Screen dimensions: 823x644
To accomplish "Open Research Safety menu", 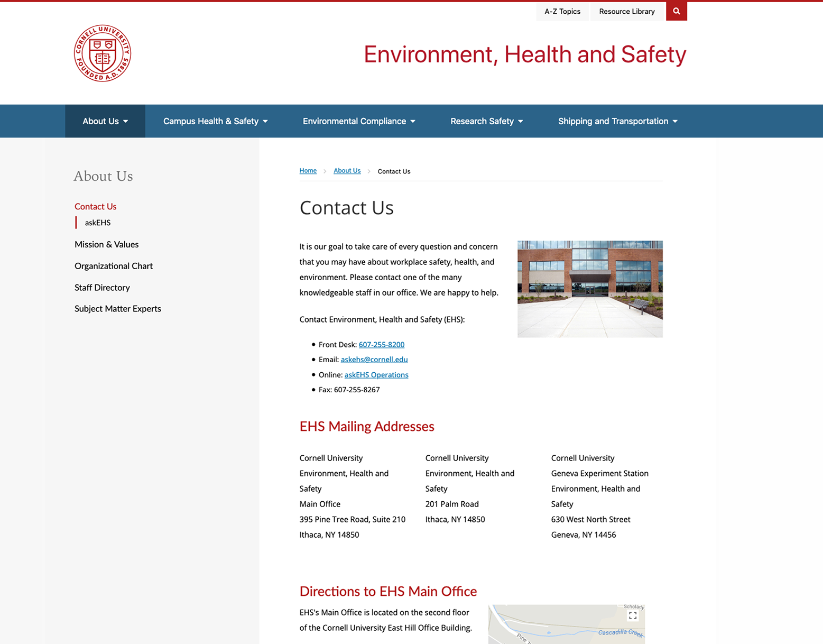I will (487, 121).
